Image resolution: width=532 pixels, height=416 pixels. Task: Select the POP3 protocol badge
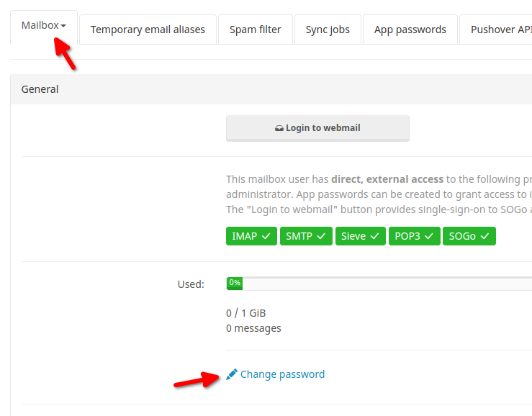coord(414,236)
